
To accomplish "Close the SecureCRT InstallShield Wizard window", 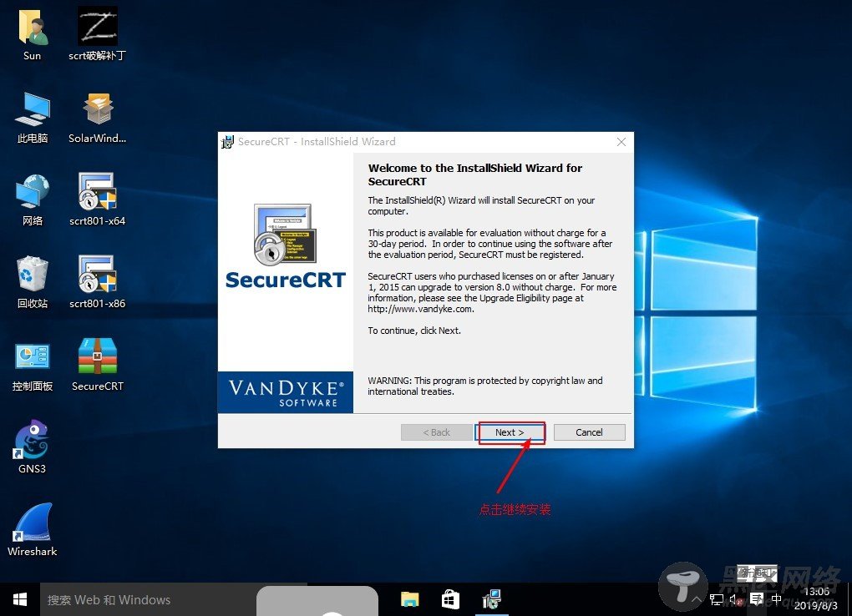I will tap(621, 142).
